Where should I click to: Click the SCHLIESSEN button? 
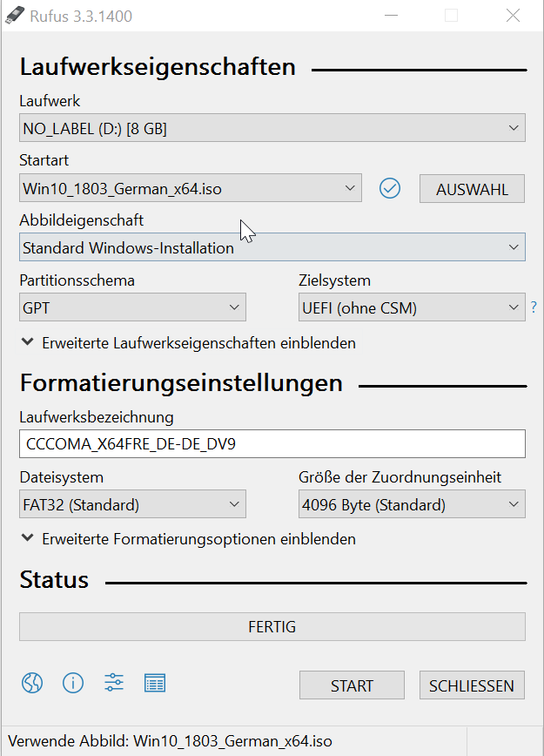coord(473,685)
